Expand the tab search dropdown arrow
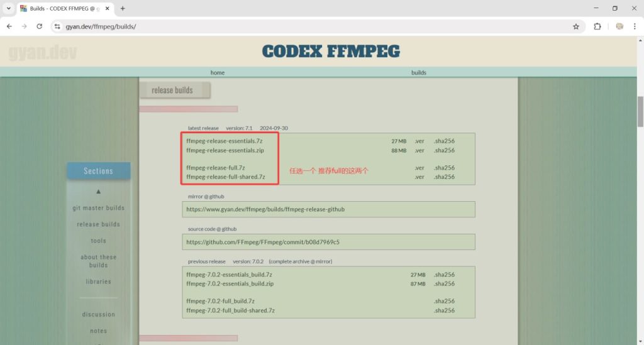Viewport: 644px width, 345px height. [x=8, y=8]
